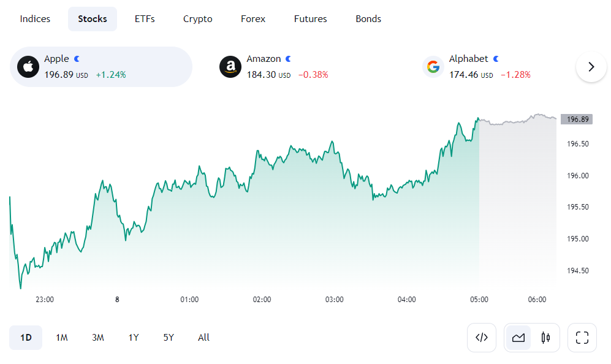Image resolution: width=611 pixels, height=364 pixels.
Task: Click the moon icon next to Apple
Action: pyautogui.click(x=77, y=59)
